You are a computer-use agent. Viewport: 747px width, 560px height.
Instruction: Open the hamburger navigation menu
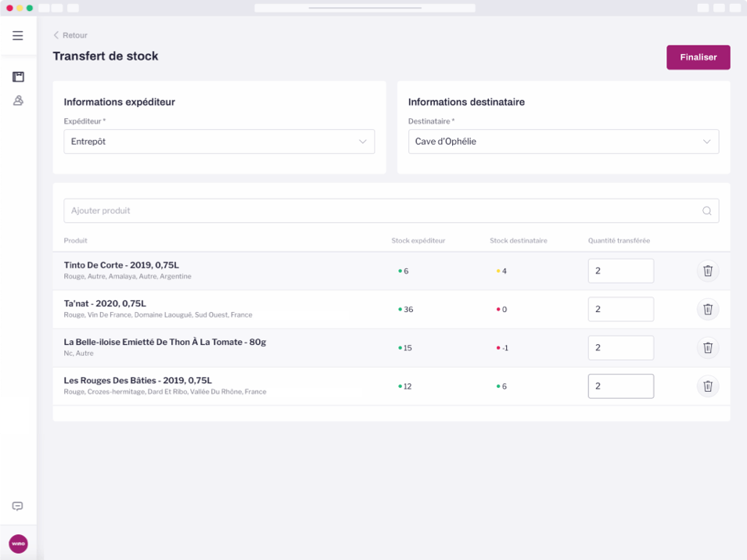pos(17,35)
